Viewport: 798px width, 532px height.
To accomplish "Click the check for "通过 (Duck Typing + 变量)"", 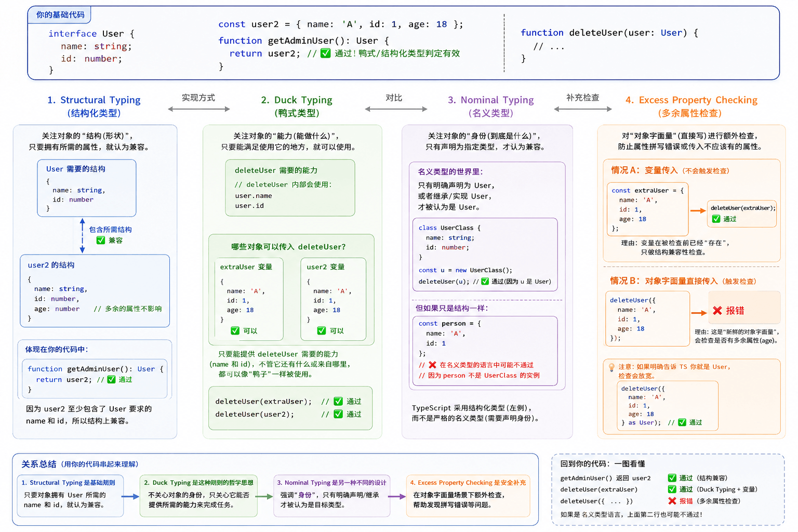I will point(672,489).
